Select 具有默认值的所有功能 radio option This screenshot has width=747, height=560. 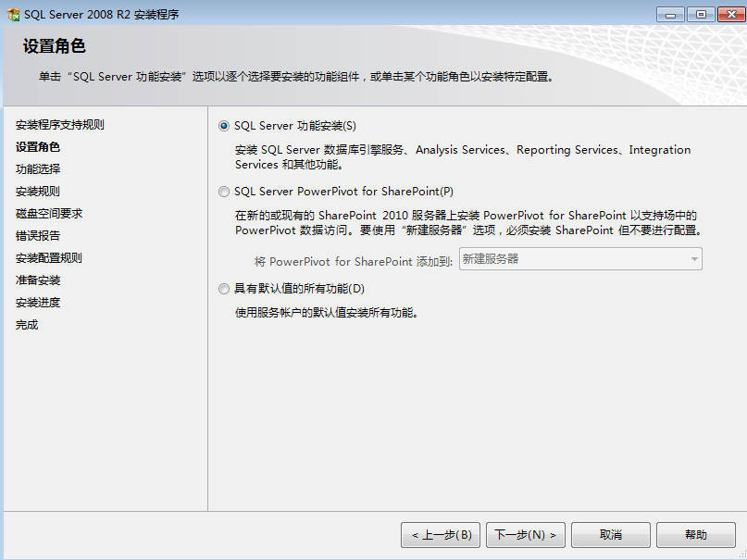click(x=223, y=289)
